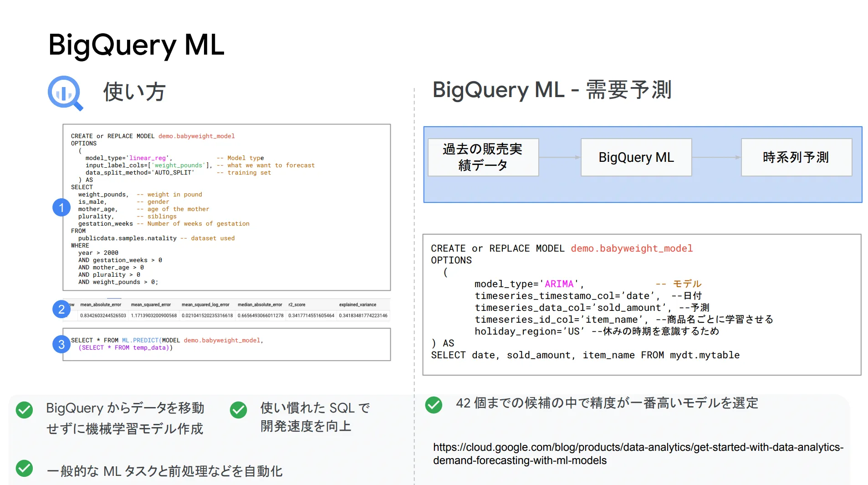Select the '過去の販売実績データ' flow box
The width and height of the screenshot is (868, 485).
pyautogui.click(x=483, y=157)
